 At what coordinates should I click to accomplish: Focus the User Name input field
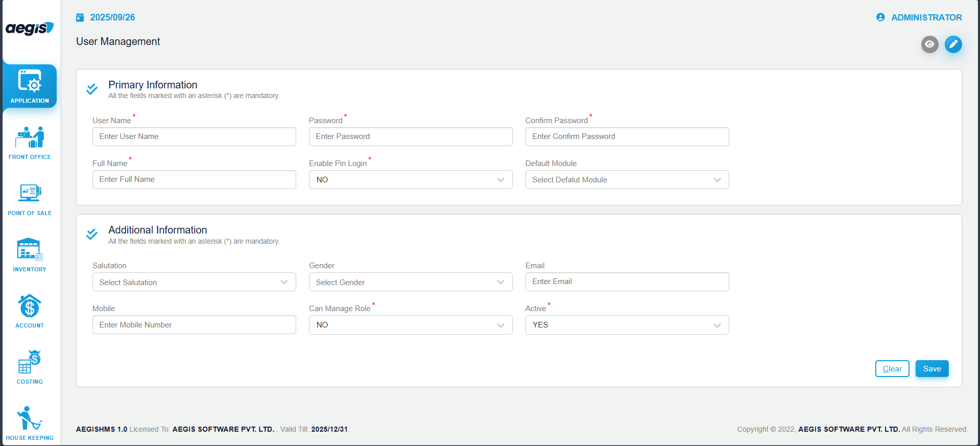point(194,136)
